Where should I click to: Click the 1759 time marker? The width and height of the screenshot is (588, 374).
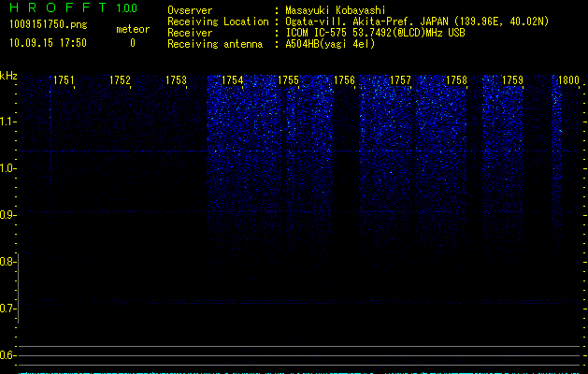point(512,80)
